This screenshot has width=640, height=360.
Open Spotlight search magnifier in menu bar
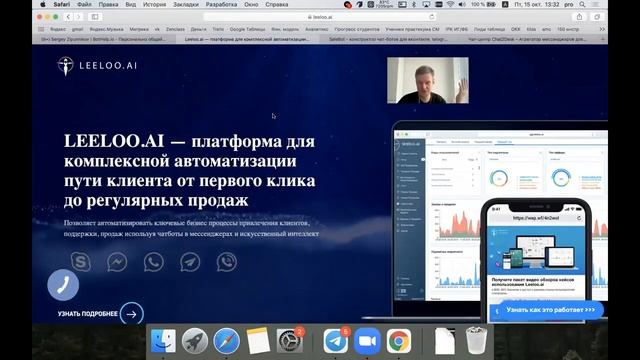click(582, 4)
